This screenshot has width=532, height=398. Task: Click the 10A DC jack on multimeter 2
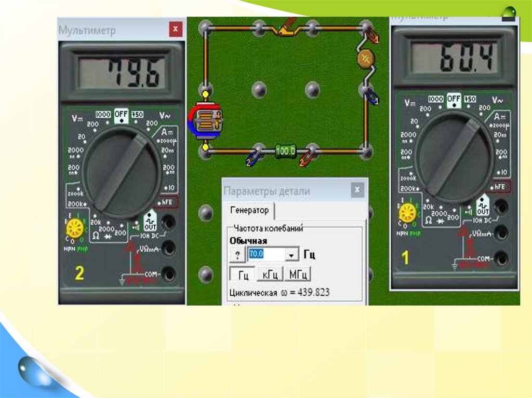[x=169, y=223]
